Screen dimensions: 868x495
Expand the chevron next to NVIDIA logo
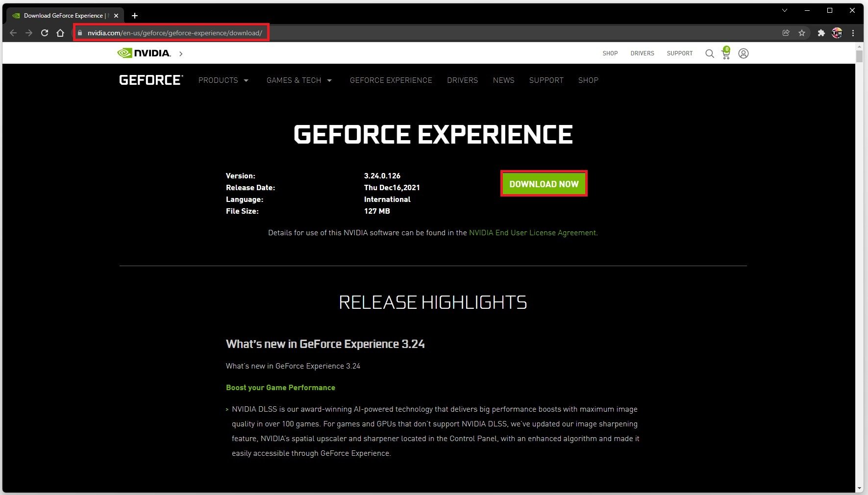(181, 53)
